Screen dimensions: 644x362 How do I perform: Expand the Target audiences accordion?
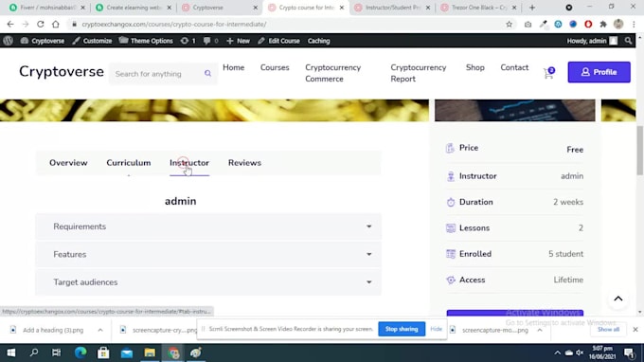tap(208, 282)
